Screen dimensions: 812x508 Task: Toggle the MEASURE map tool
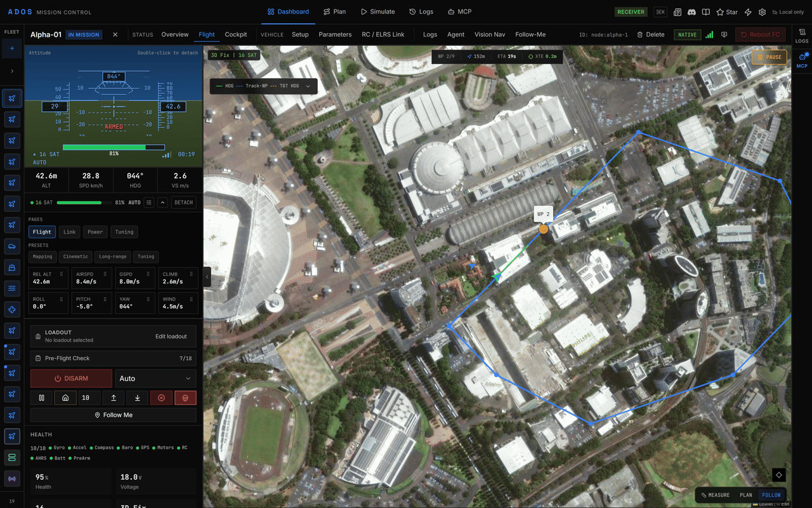(716, 495)
